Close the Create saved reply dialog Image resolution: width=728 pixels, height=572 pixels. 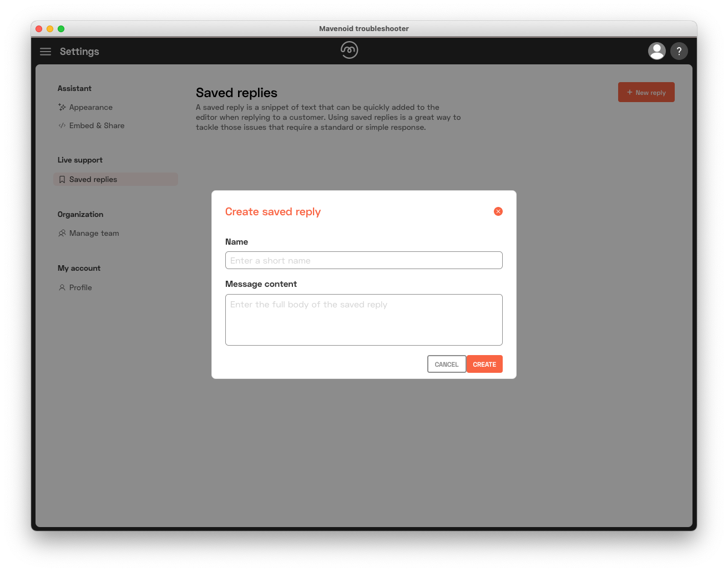(x=498, y=211)
